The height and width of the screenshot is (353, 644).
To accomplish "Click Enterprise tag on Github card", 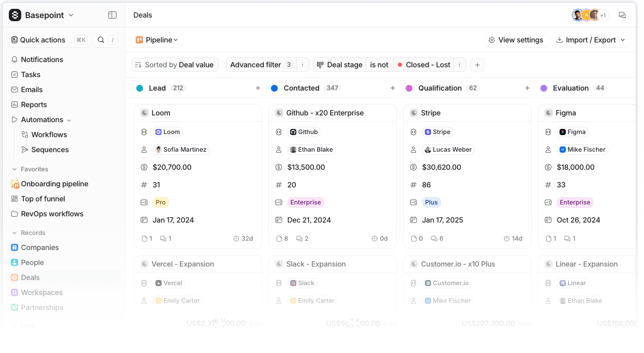I will 306,202.
